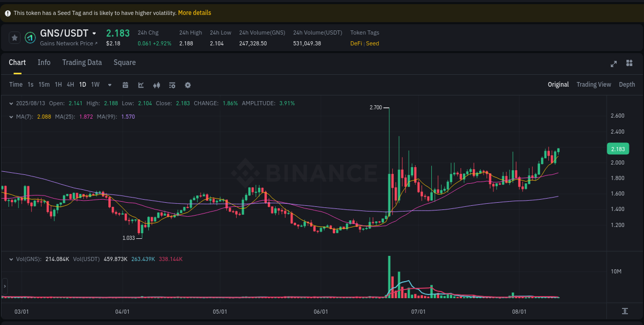
Task: Collapse the OHLC info row chevron
Action: (10, 103)
